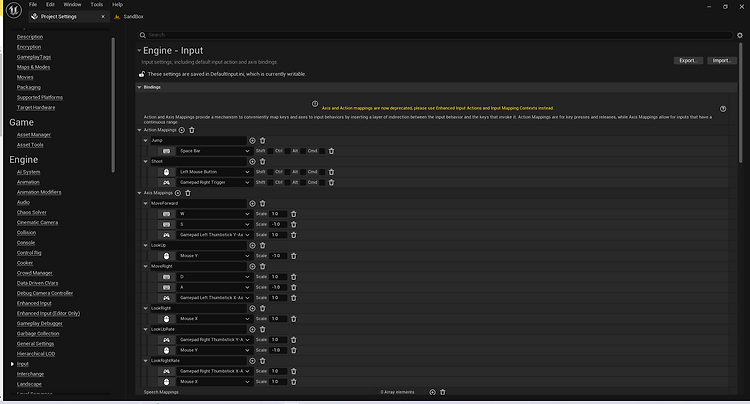
Task: Pick key with Gamepad Right Trigger icon
Action: click(166, 183)
